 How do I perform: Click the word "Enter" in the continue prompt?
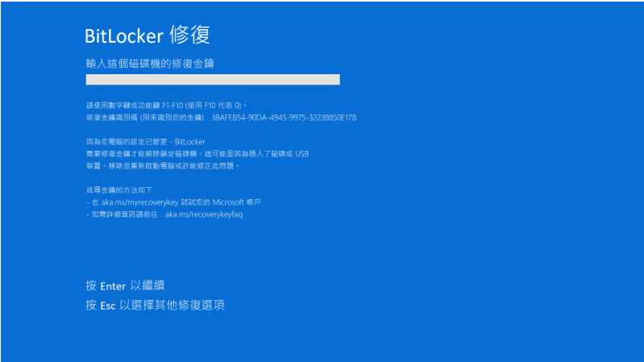pyautogui.click(x=113, y=286)
